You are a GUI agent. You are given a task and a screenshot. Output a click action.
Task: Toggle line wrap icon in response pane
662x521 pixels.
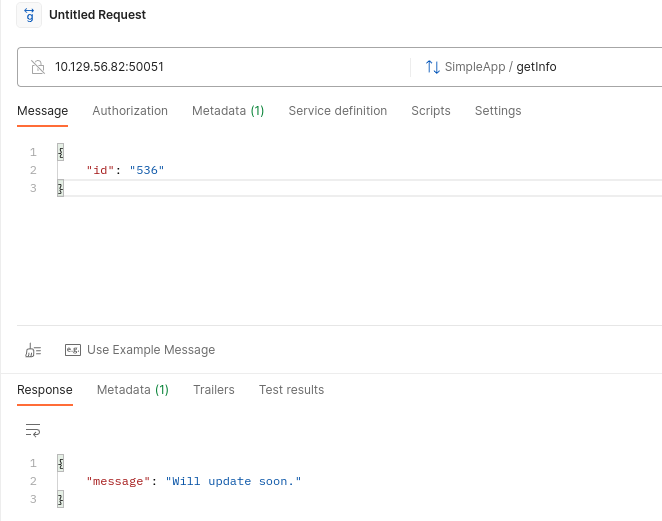point(33,430)
